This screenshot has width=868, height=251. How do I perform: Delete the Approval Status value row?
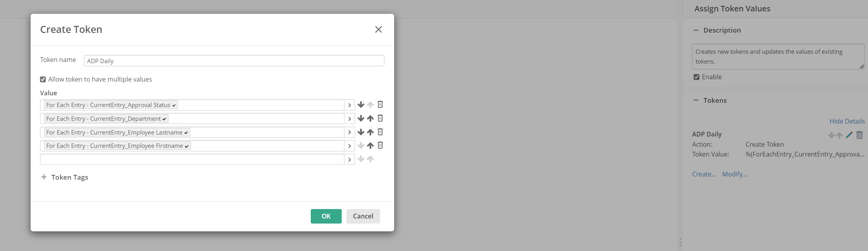(x=380, y=105)
